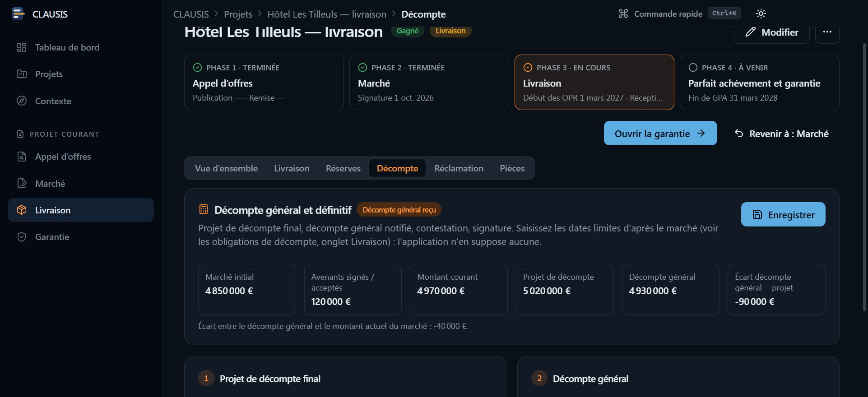Click the calculator icon beside Décompte général
868x397 pixels.
tap(204, 209)
